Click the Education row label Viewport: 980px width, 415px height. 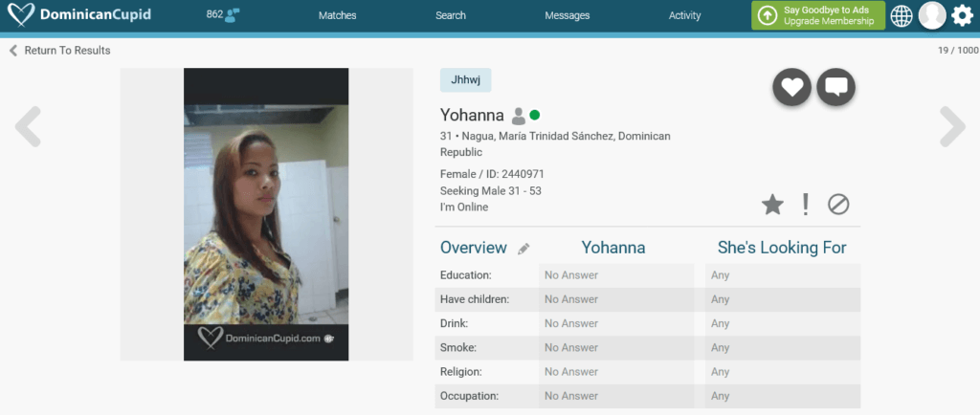point(466,275)
